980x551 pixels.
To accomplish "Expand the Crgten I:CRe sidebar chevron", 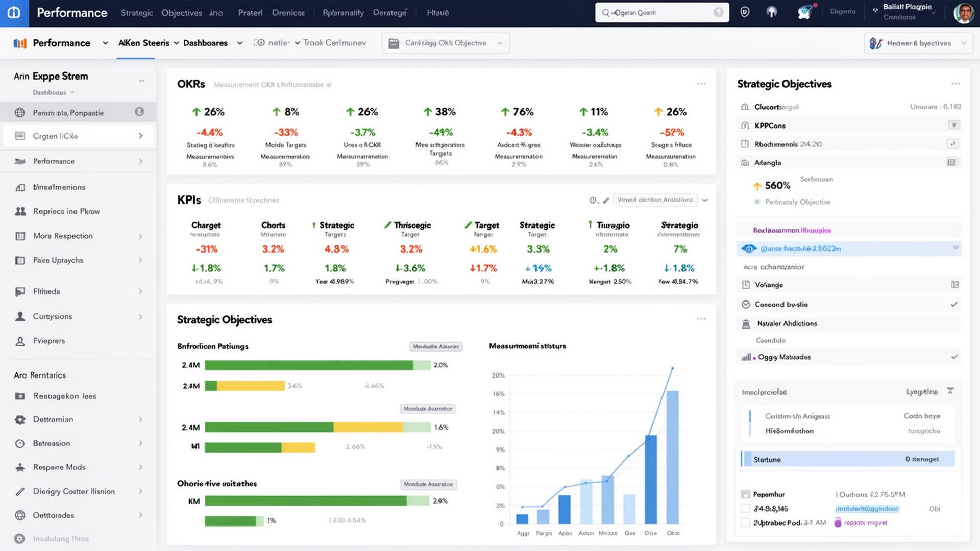I will [x=140, y=136].
